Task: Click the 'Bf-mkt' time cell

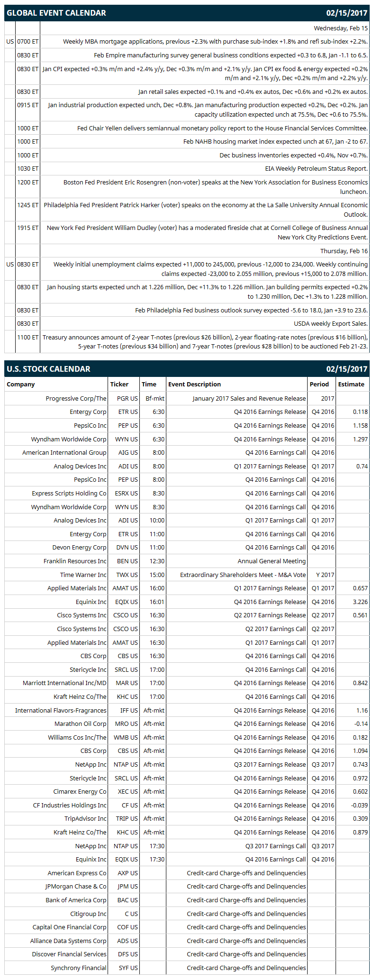Action: coord(155,398)
